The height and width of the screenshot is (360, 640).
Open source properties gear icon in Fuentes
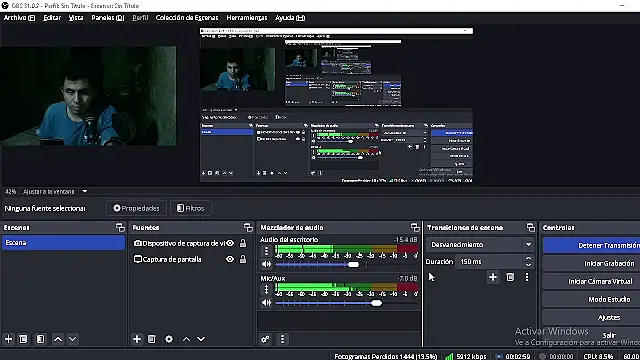click(169, 339)
